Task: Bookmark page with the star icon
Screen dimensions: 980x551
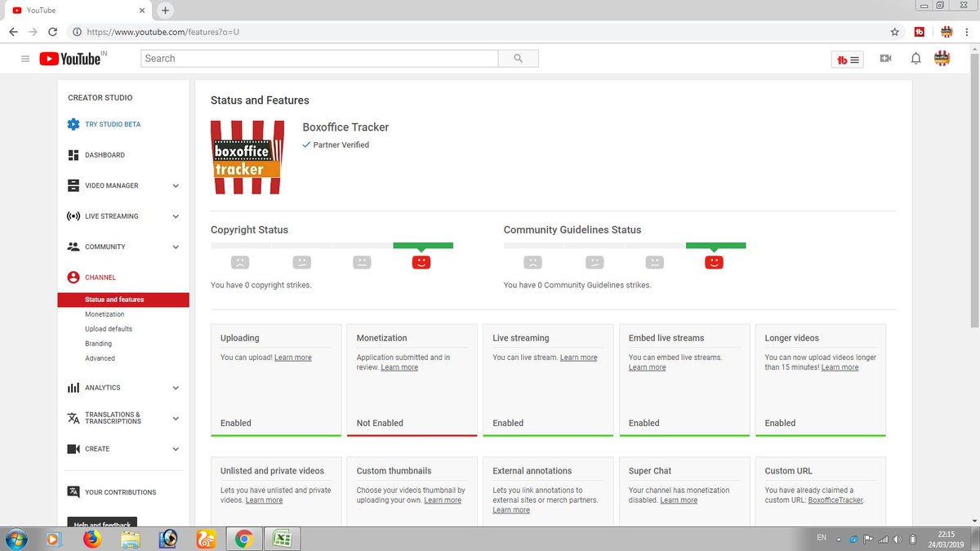Action: coord(895,32)
